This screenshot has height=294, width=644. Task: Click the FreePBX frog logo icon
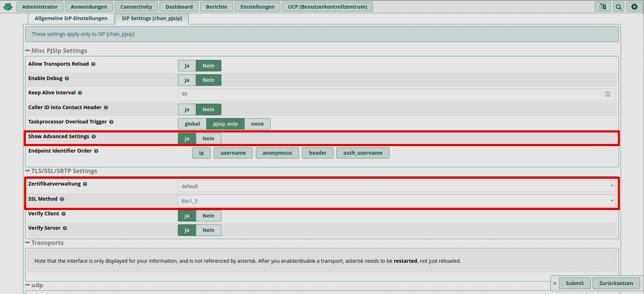(8, 6)
